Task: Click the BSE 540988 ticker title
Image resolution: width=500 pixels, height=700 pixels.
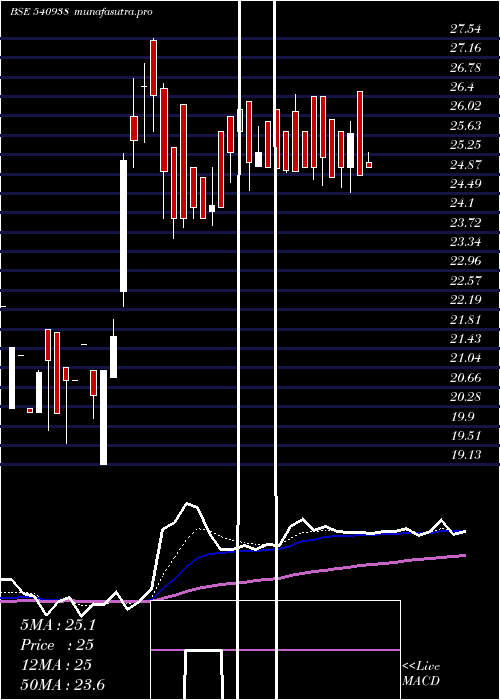Action: point(39,12)
